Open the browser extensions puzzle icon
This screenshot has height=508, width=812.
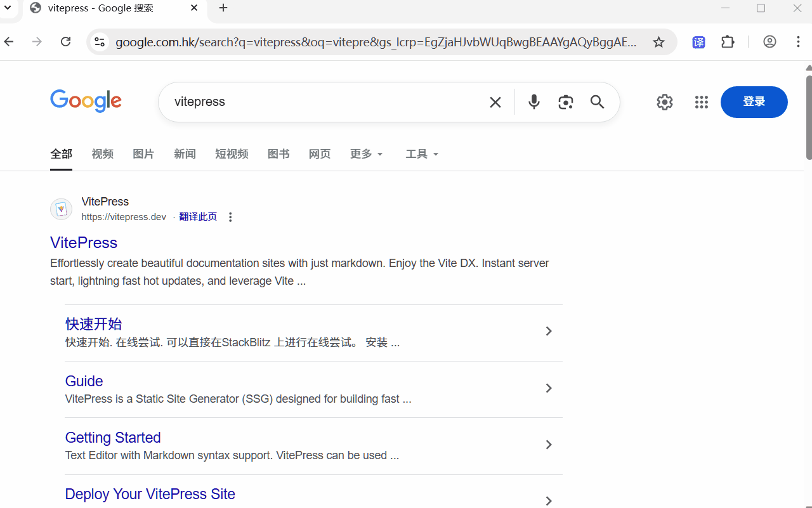[x=728, y=42]
